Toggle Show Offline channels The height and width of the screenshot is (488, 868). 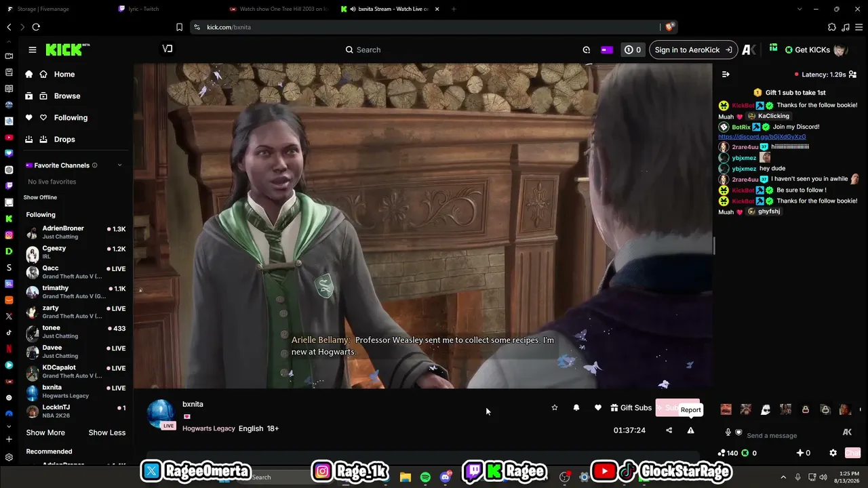point(40,197)
